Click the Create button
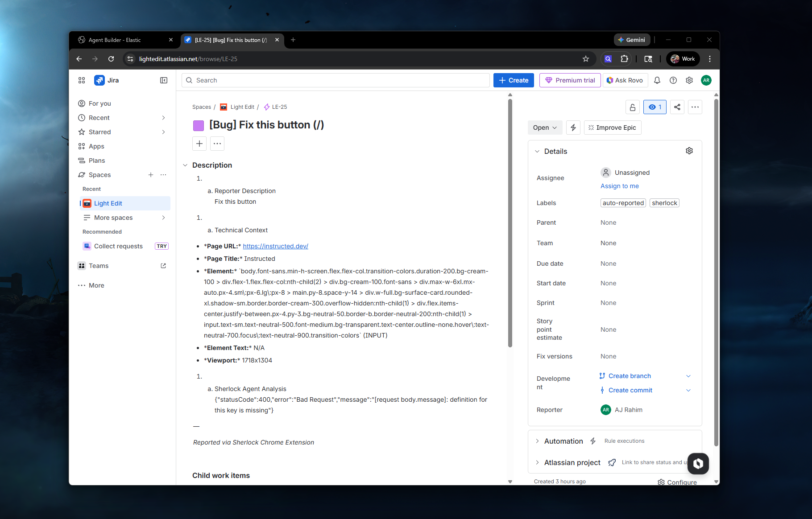This screenshot has width=812, height=519. coord(514,80)
